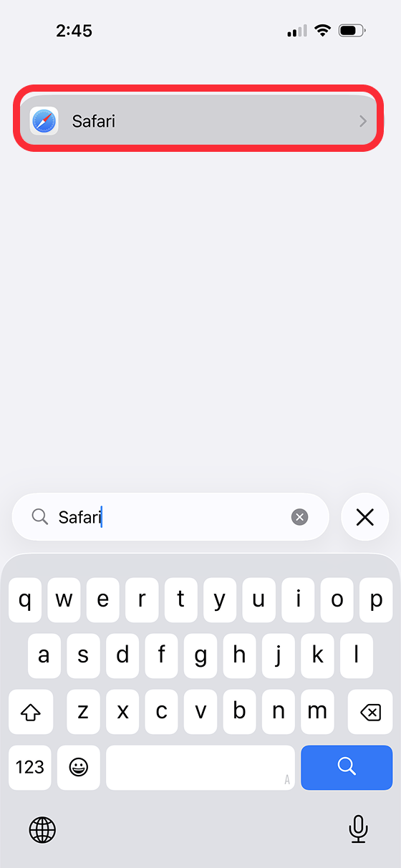Toggle the shift key

click(x=31, y=712)
